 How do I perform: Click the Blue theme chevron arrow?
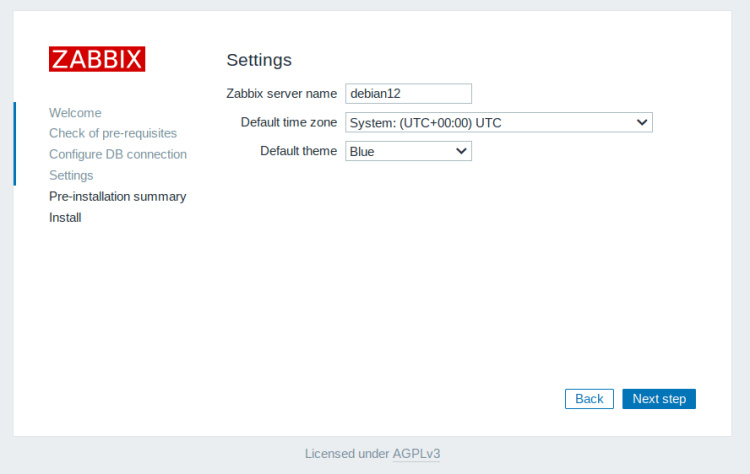[x=461, y=152]
